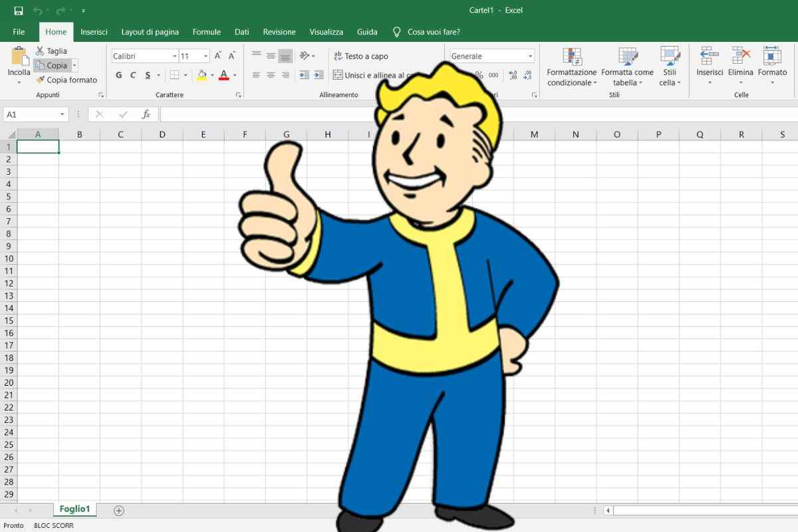The width and height of the screenshot is (798, 532).
Task: Click the decrease decimal places icon
Action: coord(528,75)
